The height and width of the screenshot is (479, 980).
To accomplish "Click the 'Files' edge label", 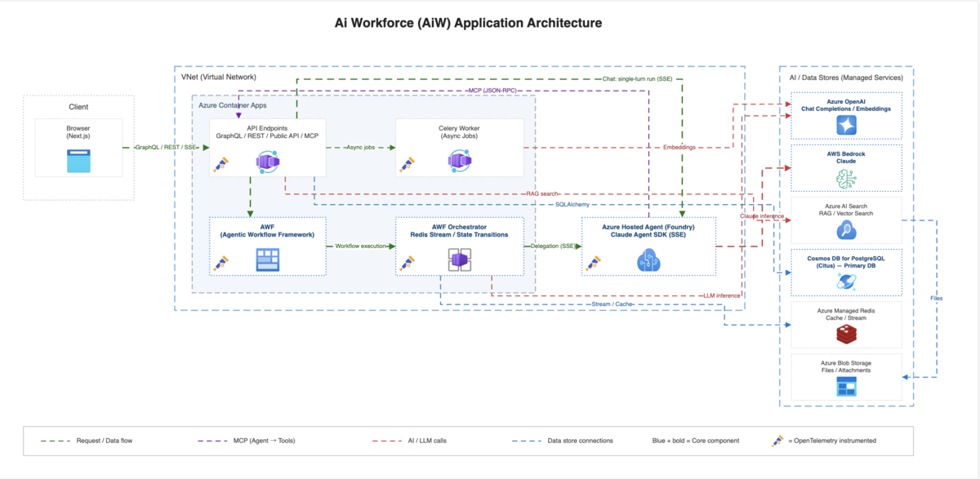I will point(936,299).
